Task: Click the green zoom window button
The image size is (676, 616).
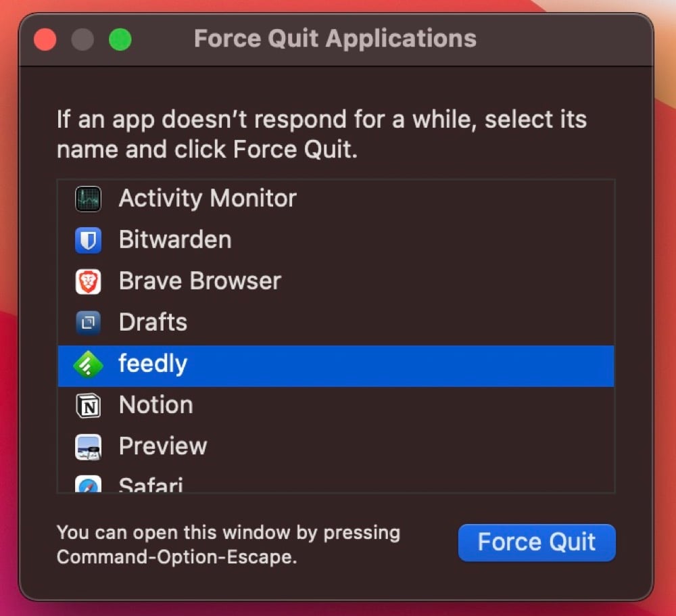Action: click(120, 39)
